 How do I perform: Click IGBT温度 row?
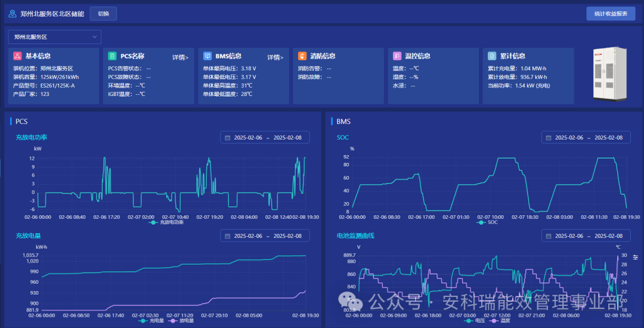tap(126, 94)
